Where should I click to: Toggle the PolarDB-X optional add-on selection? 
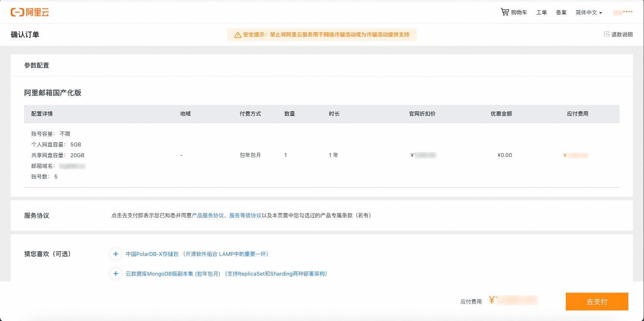(x=115, y=254)
